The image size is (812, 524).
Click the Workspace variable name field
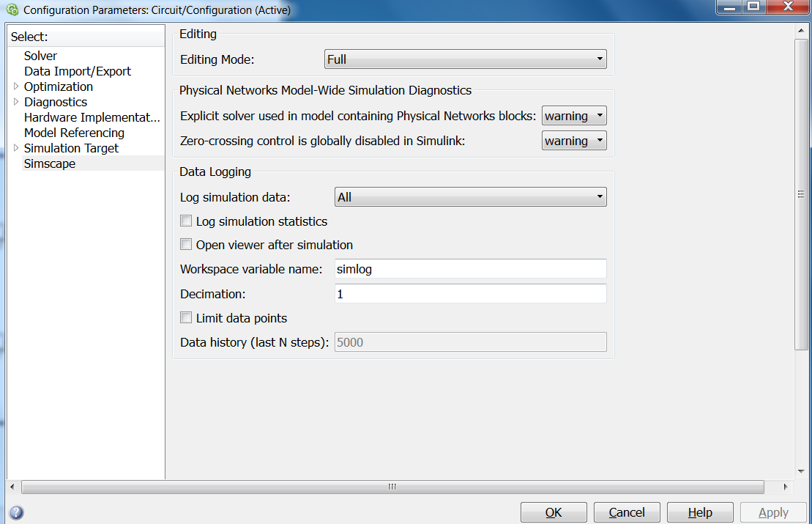[470, 268]
